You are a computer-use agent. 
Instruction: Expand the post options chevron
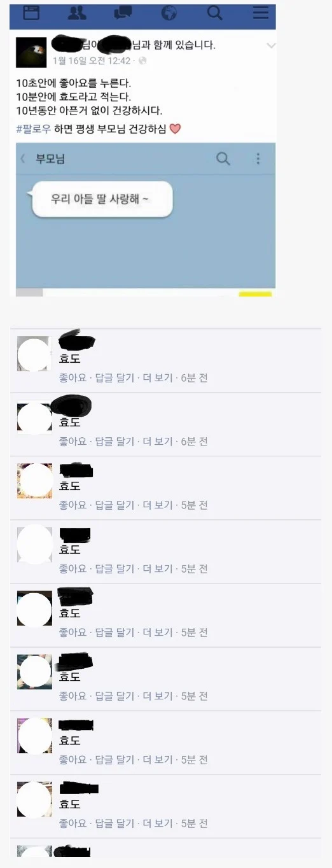pos(271,46)
